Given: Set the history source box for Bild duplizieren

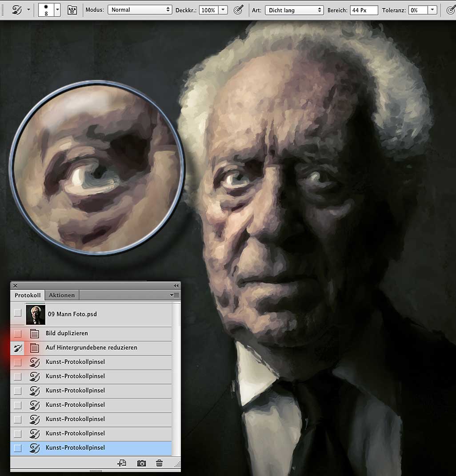Looking at the screenshot, I should click(x=18, y=333).
